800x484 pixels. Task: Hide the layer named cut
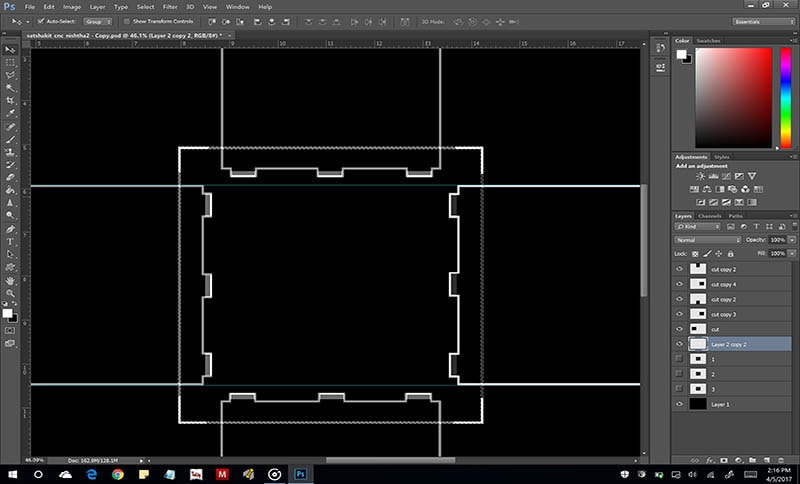pyautogui.click(x=679, y=329)
